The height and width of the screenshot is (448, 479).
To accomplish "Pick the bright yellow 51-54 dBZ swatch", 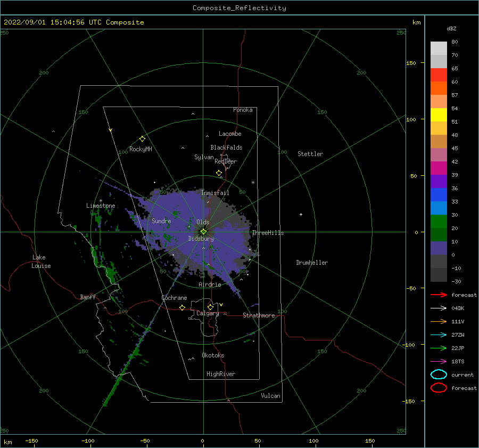I will click(x=439, y=115).
